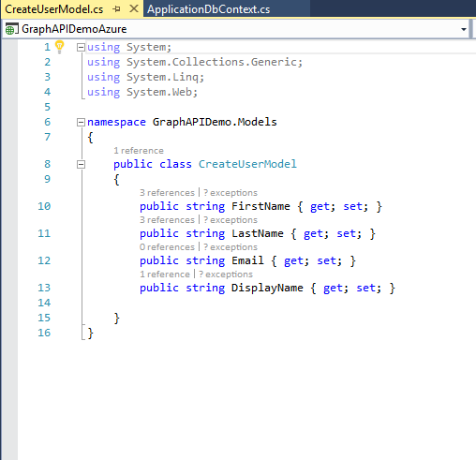
Task: Show 3 references for FirstName property
Action: coord(167,193)
